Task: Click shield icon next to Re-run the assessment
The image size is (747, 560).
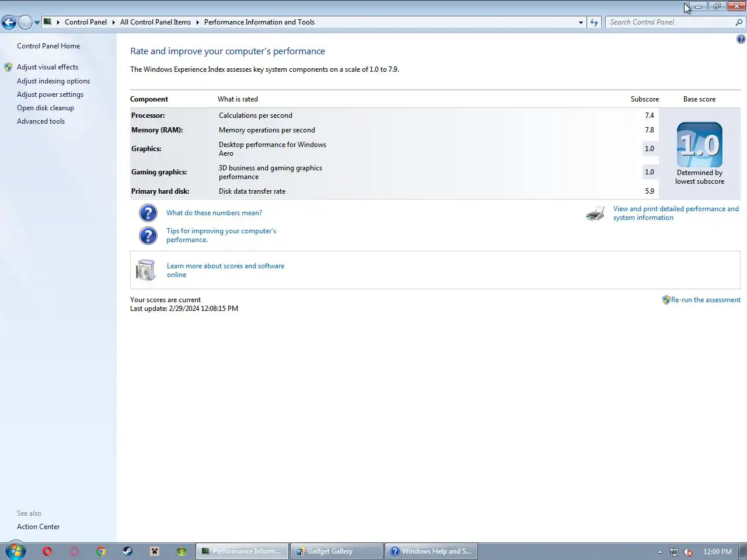Action: (x=666, y=300)
